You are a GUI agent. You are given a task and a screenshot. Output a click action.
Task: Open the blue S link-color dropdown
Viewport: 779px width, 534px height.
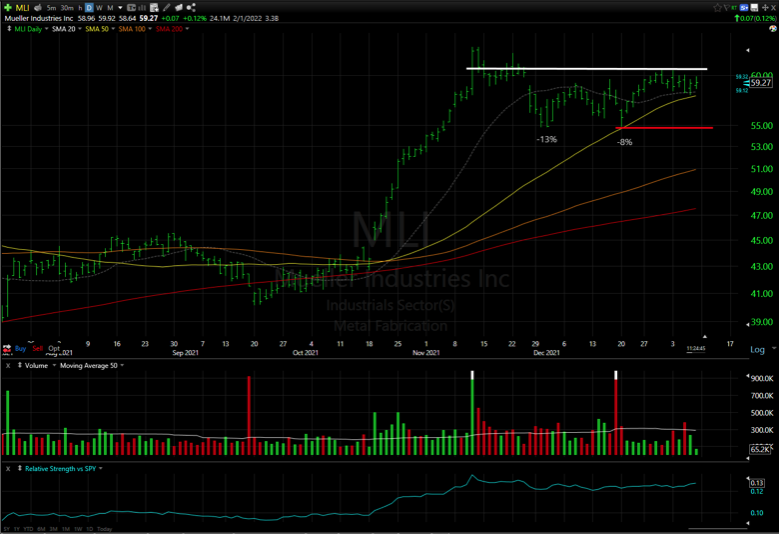(x=744, y=7)
